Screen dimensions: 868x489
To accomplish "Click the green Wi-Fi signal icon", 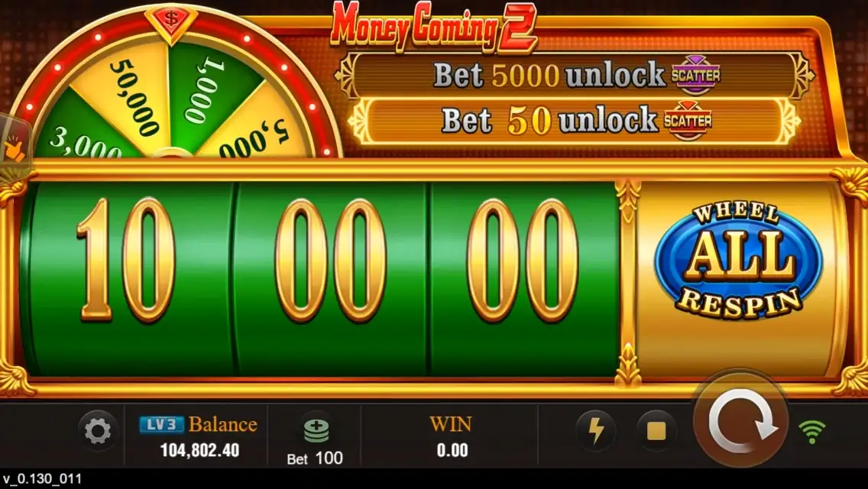I will (812, 431).
